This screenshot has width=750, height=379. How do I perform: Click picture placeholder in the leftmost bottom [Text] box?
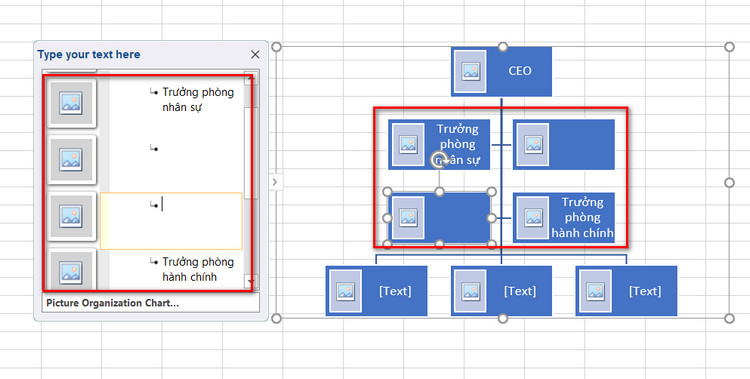pos(345,291)
